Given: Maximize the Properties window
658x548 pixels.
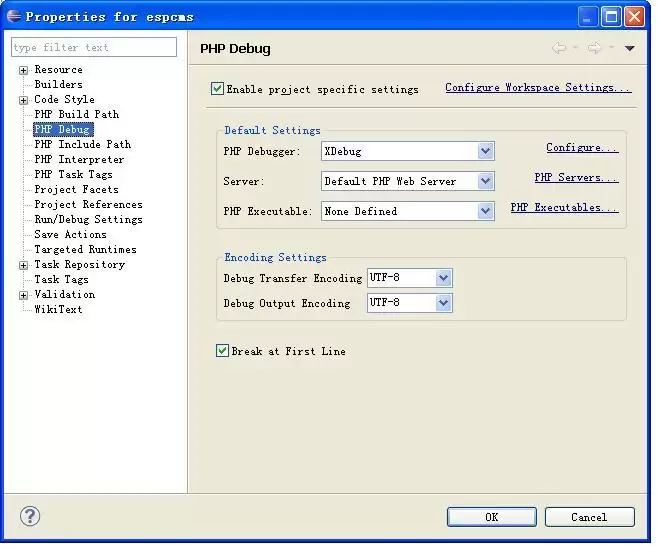Looking at the screenshot, I should [x=611, y=17].
